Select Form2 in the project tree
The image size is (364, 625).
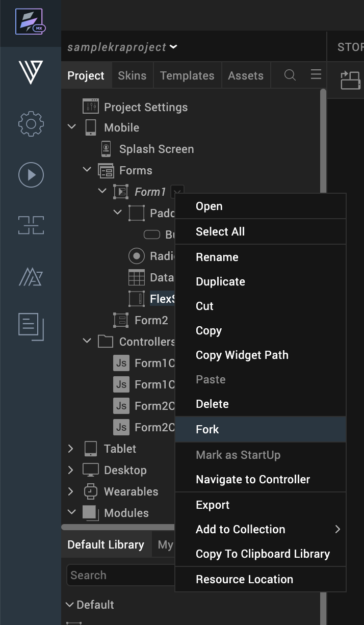click(151, 320)
